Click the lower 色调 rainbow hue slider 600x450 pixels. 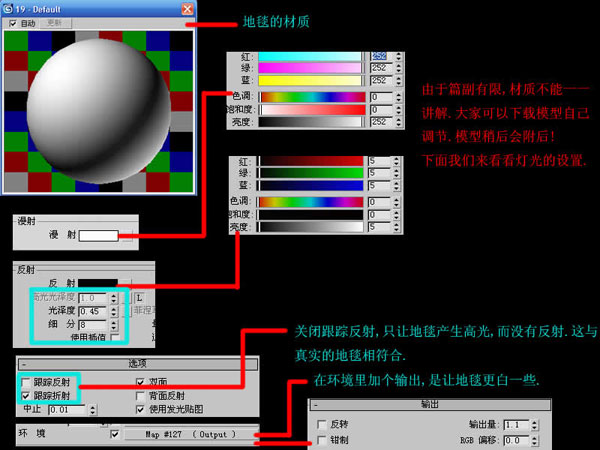point(311,202)
